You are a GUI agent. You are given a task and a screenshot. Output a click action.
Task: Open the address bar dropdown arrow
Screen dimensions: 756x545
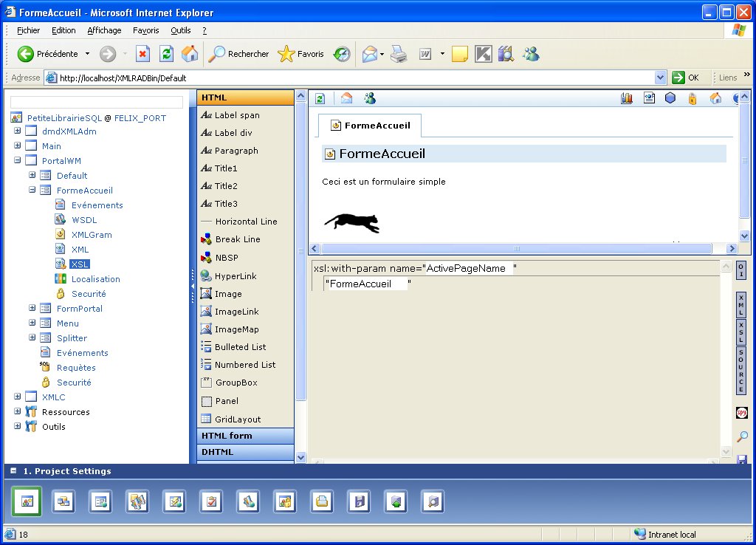(660, 78)
